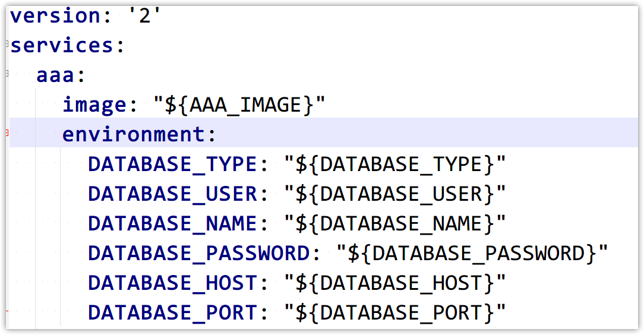Click the image key
644x335 pixels.
[94, 106]
